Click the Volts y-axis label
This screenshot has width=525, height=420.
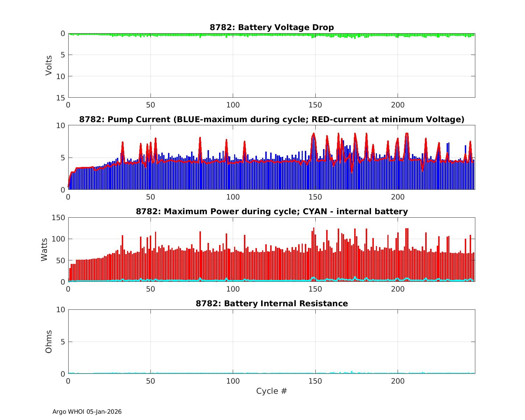click(49, 65)
